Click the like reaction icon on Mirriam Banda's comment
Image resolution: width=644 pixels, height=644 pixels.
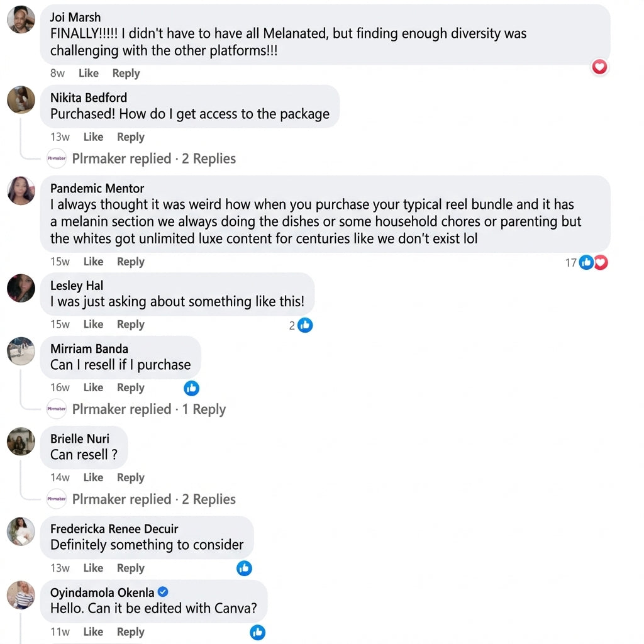coord(192,388)
